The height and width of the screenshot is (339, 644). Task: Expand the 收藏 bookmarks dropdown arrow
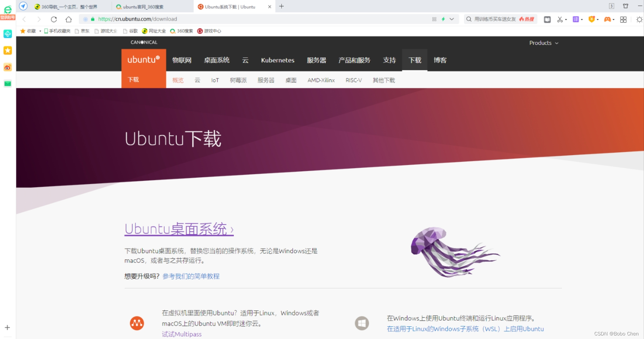point(40,31)
